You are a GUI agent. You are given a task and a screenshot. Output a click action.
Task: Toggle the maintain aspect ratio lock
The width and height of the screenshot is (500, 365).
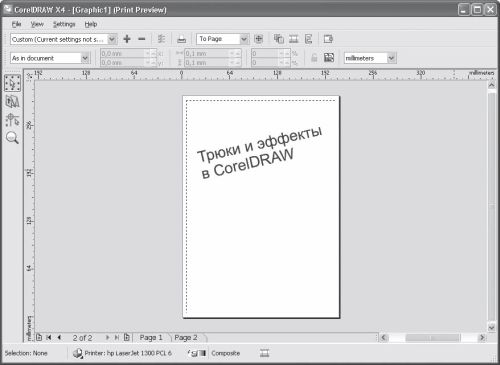(x=314, y=58)
